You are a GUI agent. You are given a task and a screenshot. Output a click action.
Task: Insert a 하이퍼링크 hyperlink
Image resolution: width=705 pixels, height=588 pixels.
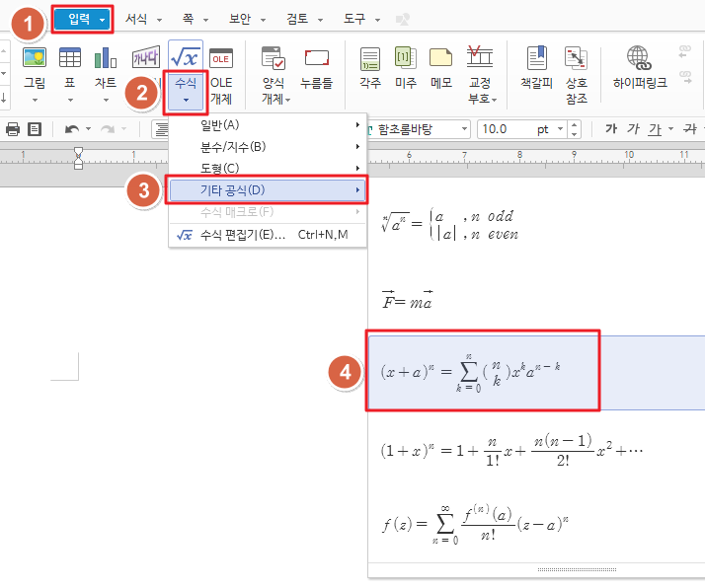click(639, 58)
